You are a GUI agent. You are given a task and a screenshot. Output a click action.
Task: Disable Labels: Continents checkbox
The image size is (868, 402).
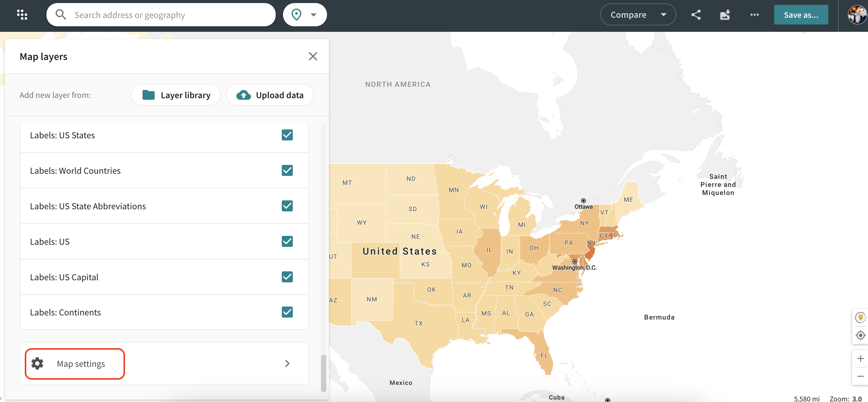pyautogui.click(x=287, y=312)
